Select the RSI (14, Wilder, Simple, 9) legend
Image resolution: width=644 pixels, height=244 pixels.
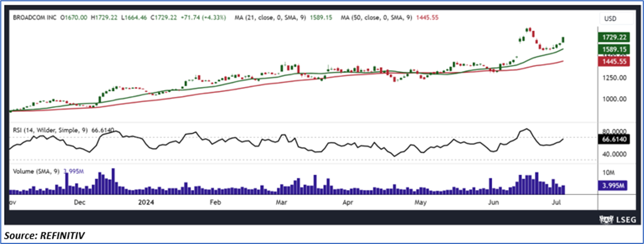point(50,130)
